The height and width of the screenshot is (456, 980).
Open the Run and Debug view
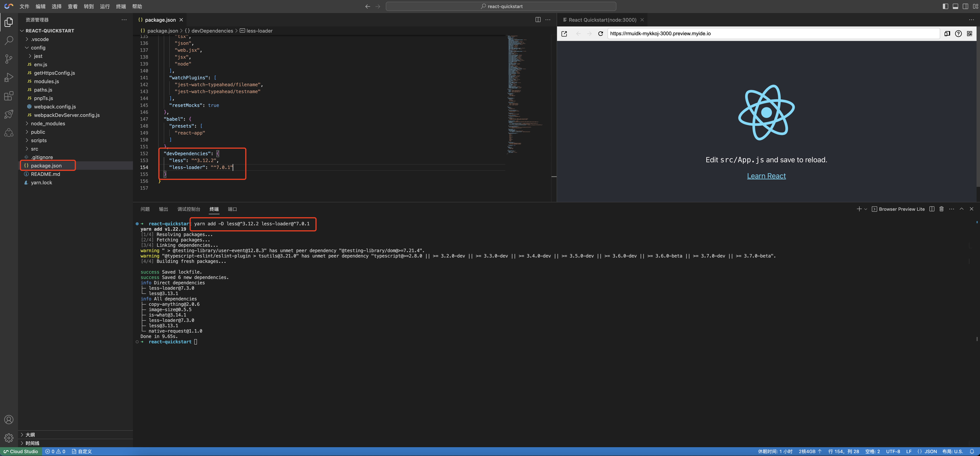tap(9, 77)
